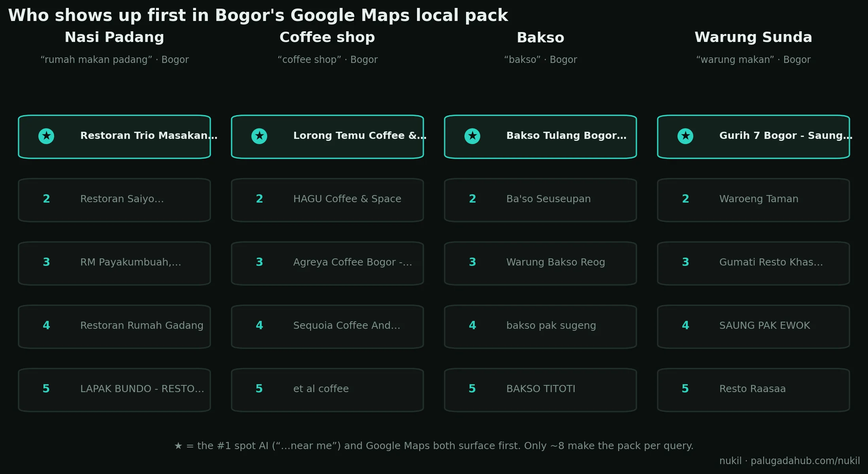The height and width of the screenshot is (474, 868).
Task: Click the star legend footnote text
Action: click(x=434, y=446)
